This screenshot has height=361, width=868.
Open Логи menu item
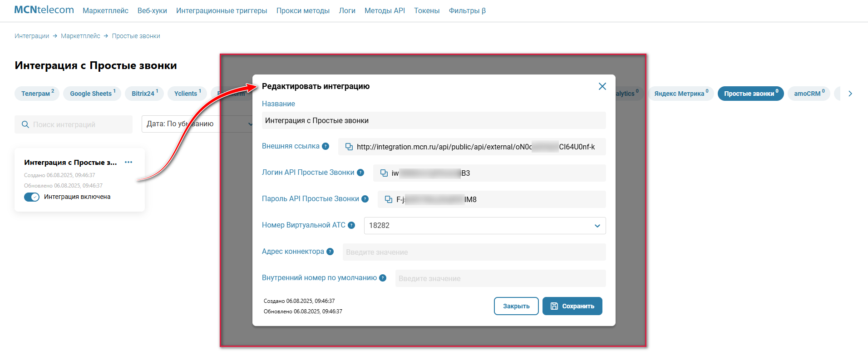pyautogui.click(x=347, y=10)
